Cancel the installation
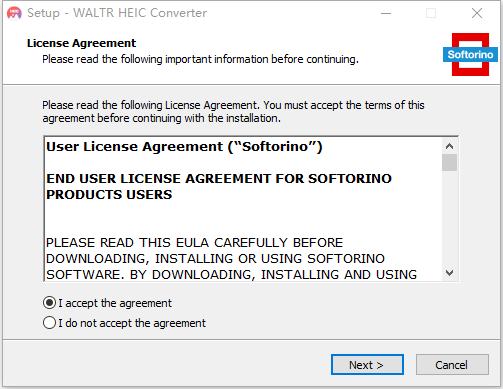The width and height of the screenshot is (503, 389). (452, 365)
